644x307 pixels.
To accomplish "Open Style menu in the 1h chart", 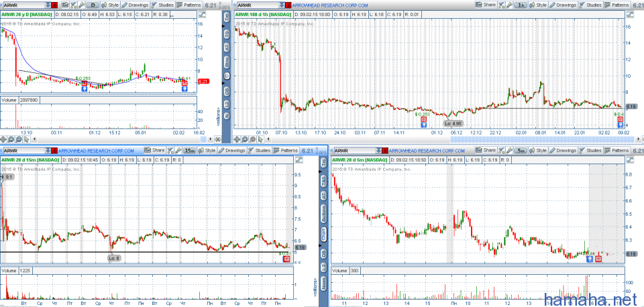I will coord(537,5).
